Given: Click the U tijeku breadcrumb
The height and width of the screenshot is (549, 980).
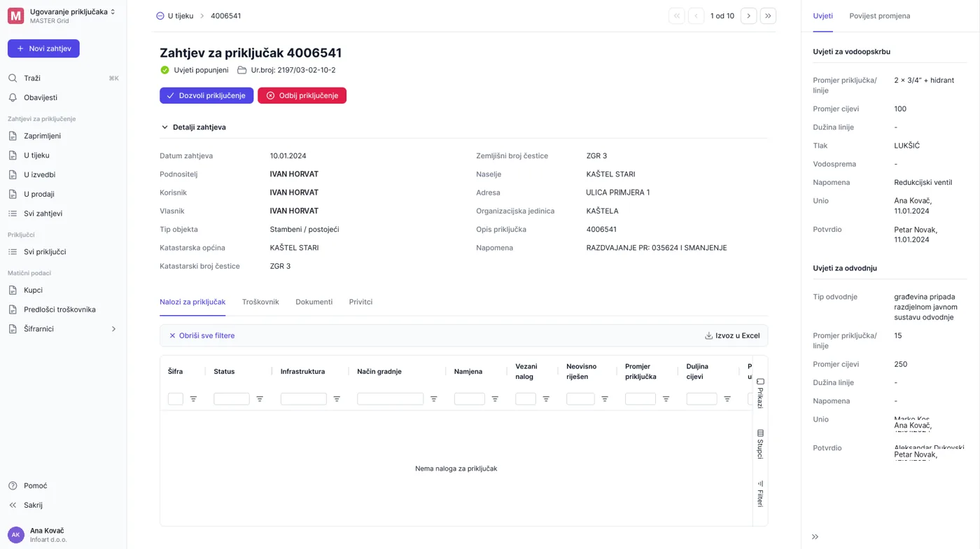Looking at the screenshot, I should click(174, 15).
